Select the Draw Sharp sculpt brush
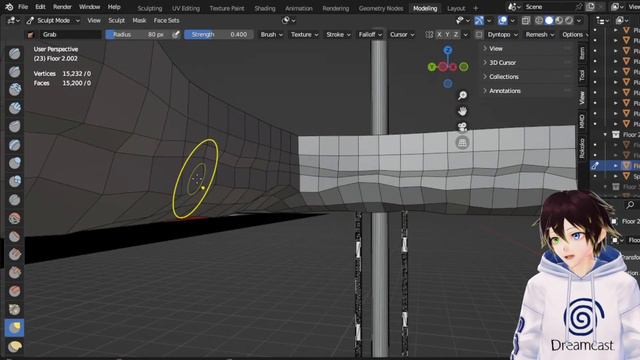This screenshot has height=360, width=640. click(14, 72)
